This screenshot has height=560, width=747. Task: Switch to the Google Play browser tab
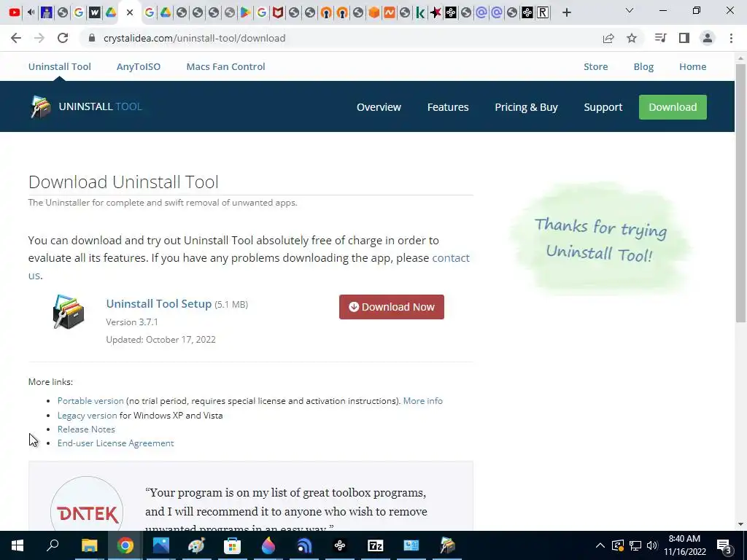click(x=245, y=12)
